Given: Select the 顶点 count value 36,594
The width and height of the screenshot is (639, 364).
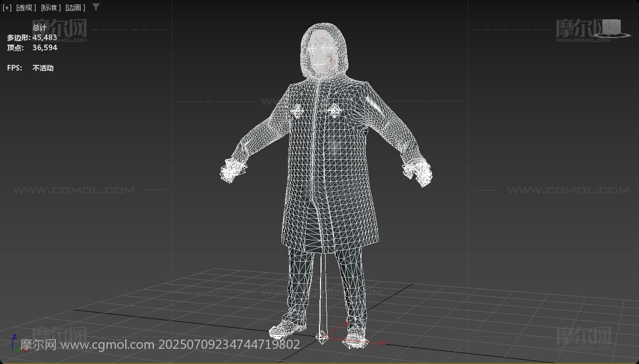Looking at the screenshot, I should click(45, 48).
